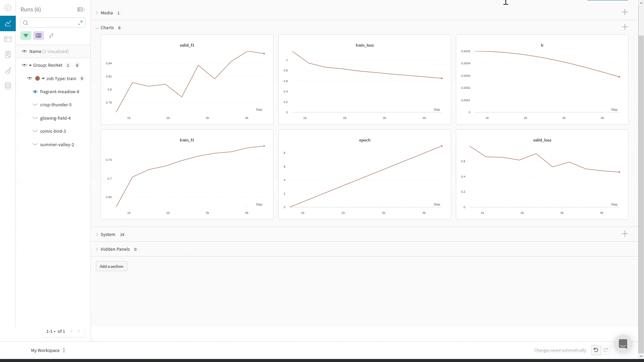Image resolution: width=644 pixels, height=362 pixels.
Task: Click the undo button near saved changes
Action: tap(596, 350)
